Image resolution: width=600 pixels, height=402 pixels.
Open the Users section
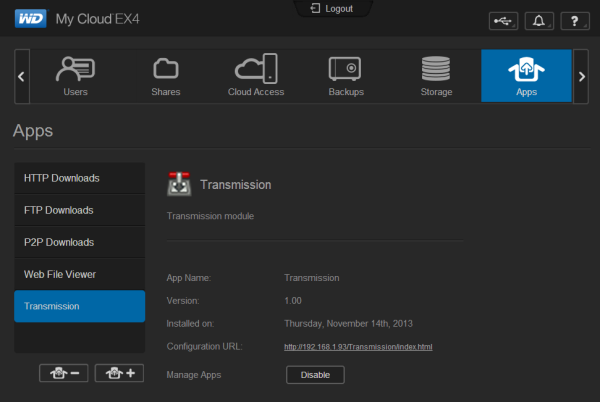coord(75,76)
